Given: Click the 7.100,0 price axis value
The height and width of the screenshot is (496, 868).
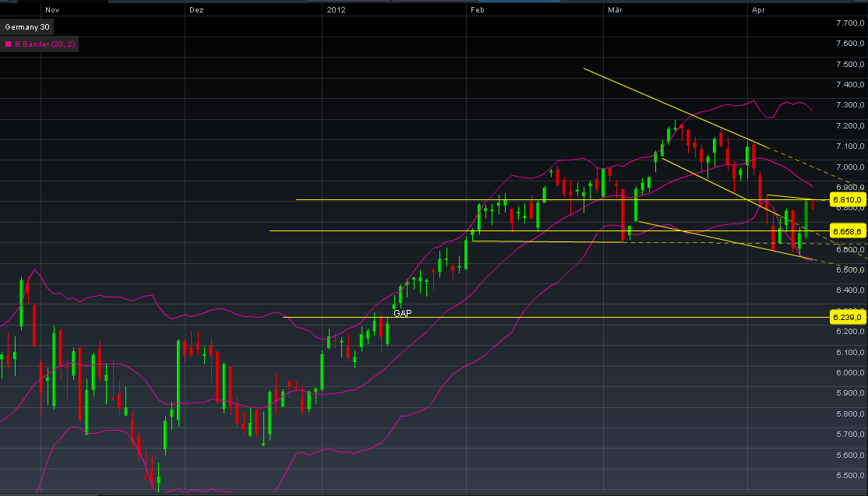Looking at the screenshot, I should (850, 146).
